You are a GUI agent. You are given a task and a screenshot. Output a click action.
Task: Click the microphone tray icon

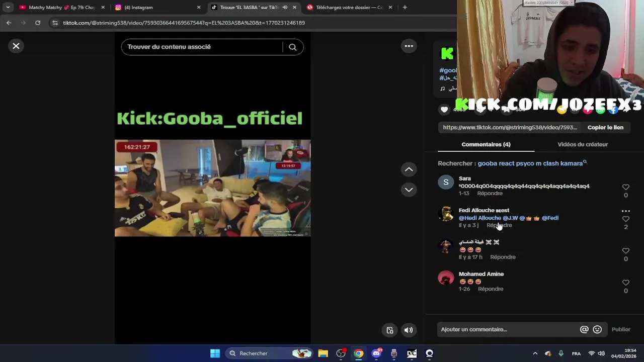(561, 353)
